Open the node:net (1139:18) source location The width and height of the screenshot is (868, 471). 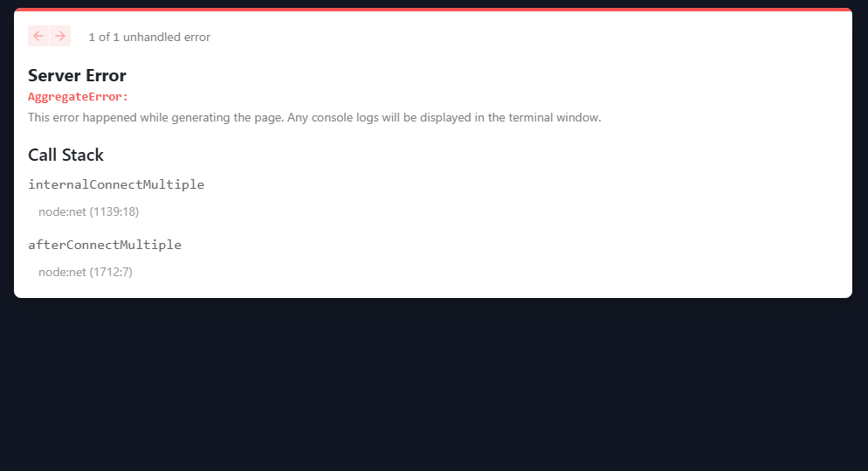click(88, 211)
